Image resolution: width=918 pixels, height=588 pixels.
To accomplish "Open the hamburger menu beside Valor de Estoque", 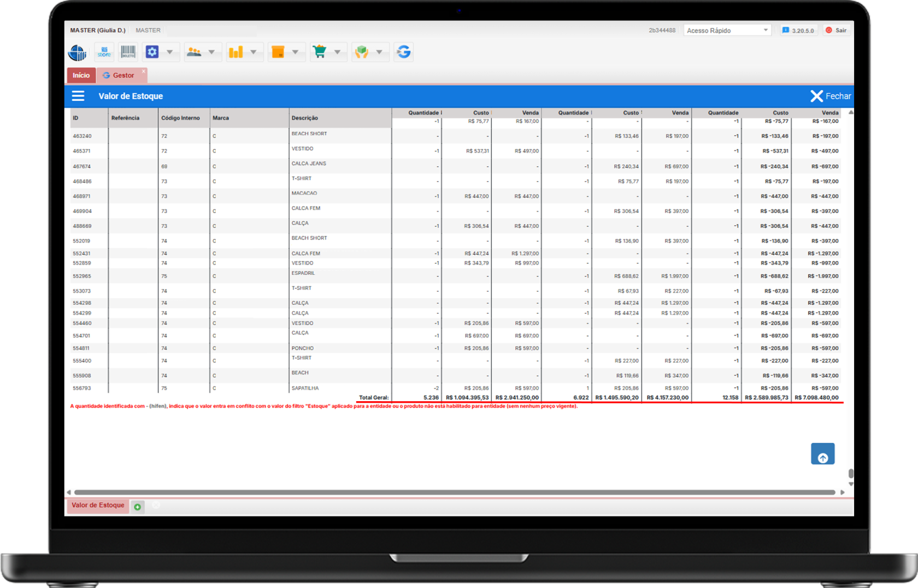I will 78,96.
